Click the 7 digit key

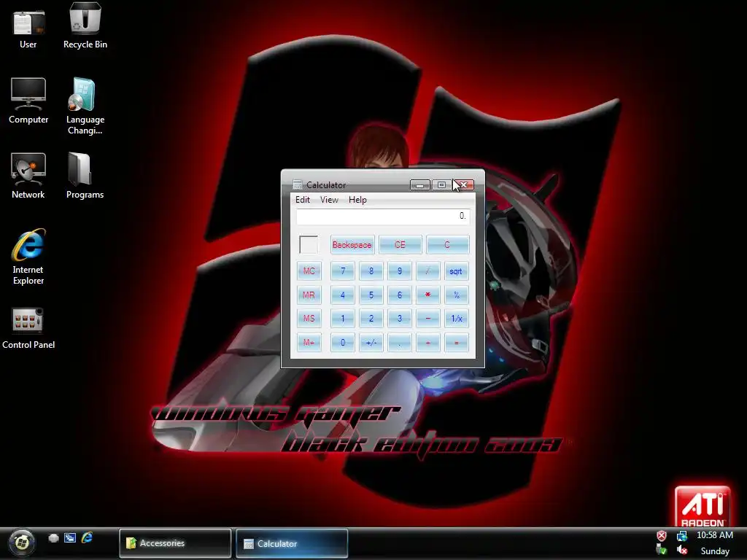343,271
